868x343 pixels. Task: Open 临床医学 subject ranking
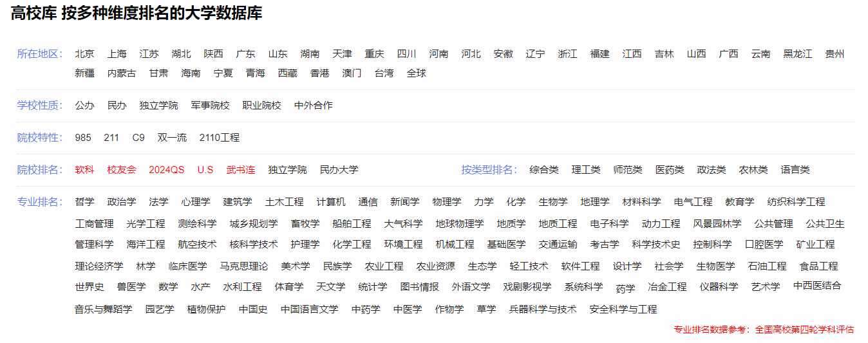click(187, 266)
